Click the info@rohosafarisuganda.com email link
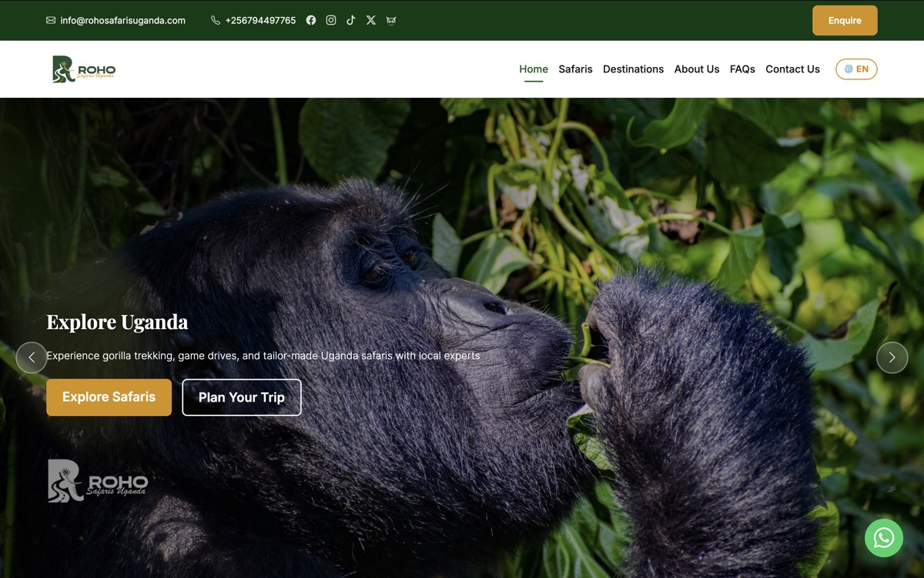 tap(122, 20)
